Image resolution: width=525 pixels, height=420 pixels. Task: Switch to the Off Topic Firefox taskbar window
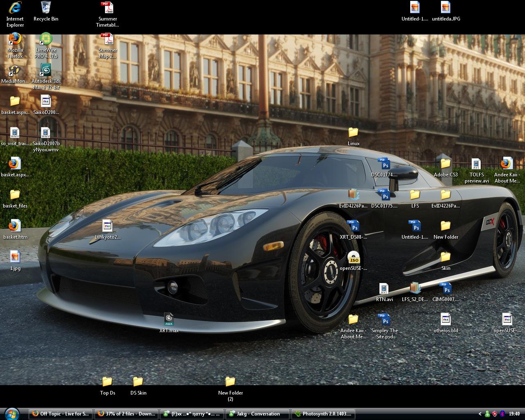tap(61, 414)
